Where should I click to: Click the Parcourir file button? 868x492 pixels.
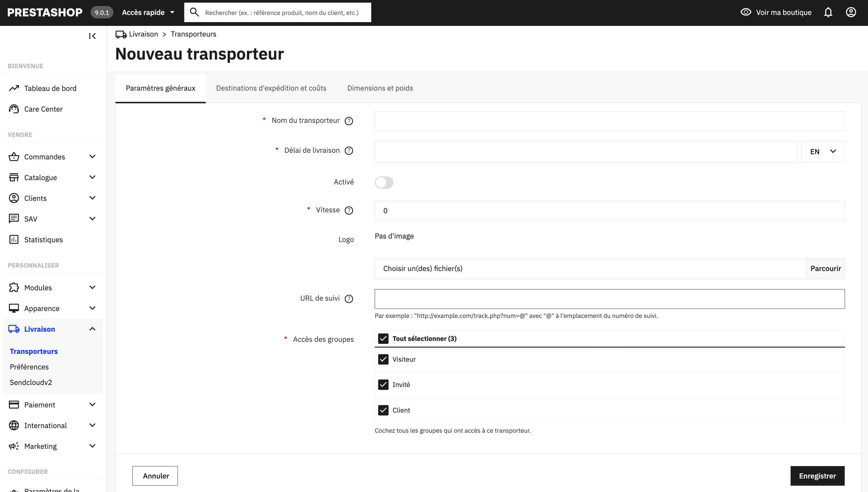(x=825, y=269)
